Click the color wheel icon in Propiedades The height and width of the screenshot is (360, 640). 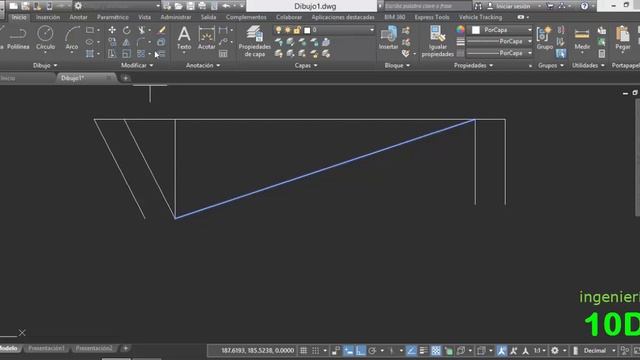460,30
